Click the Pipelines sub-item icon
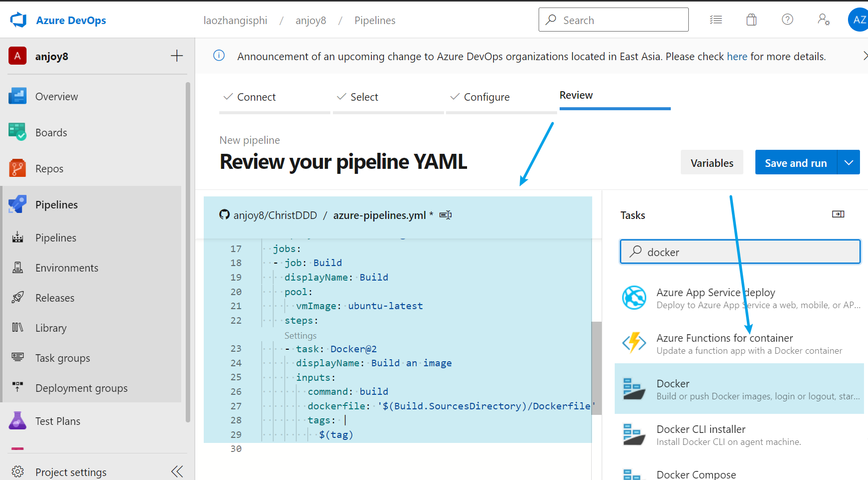Image resolution: width=868 pixels, height=480 pixels. 18,237
